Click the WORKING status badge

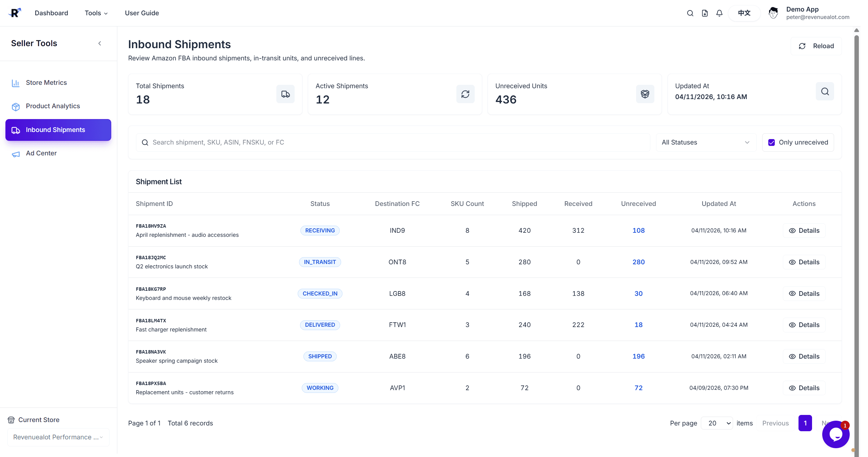pos(320,388)
